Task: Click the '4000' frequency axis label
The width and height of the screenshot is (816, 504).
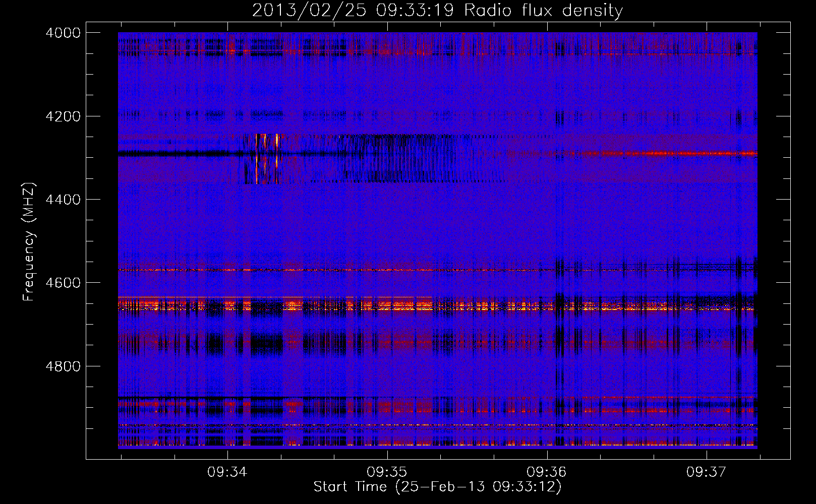Action: 63,33
